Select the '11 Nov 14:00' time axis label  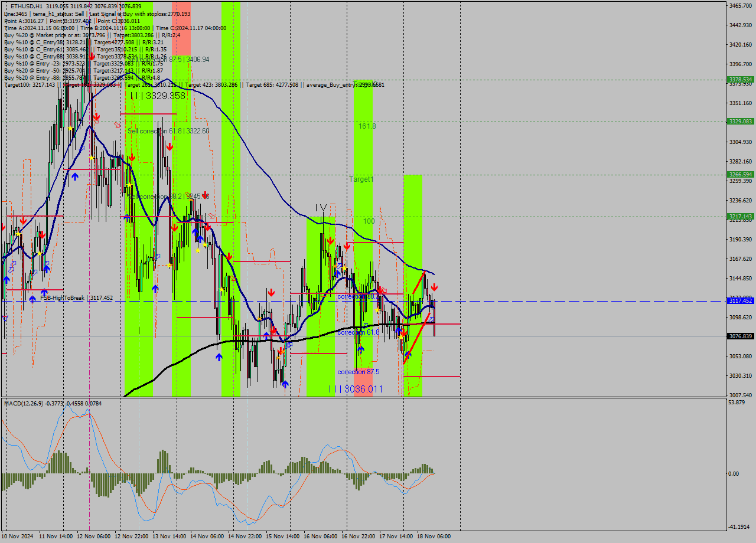click(x=57, y=537)
